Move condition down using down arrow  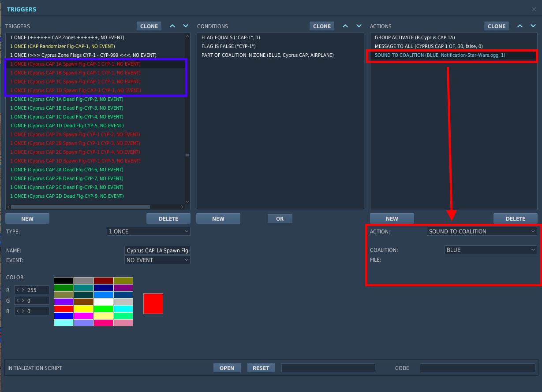[x=359, y=26]
